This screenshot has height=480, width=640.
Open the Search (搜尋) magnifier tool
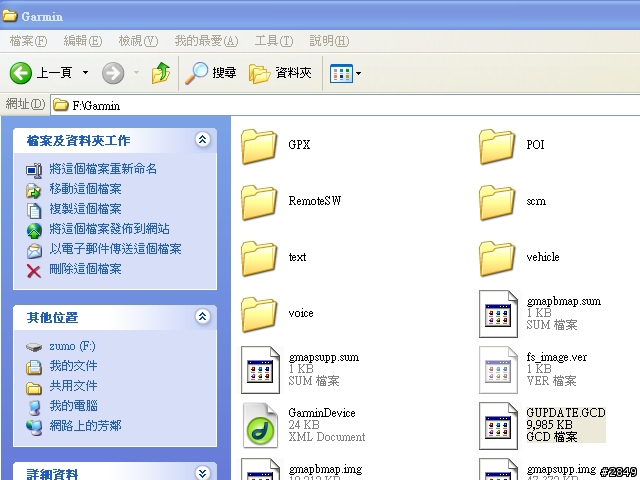211,73
